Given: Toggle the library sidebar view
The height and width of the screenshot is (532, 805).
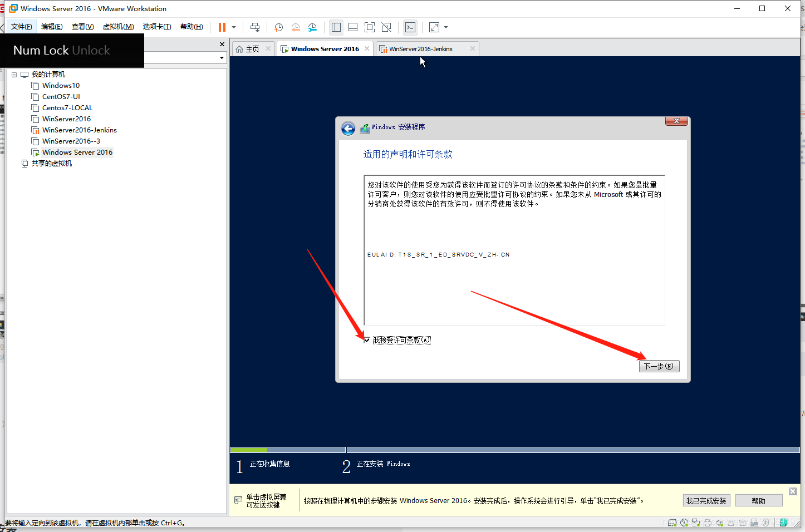Looking at the screenshot, I should point(336,27).
